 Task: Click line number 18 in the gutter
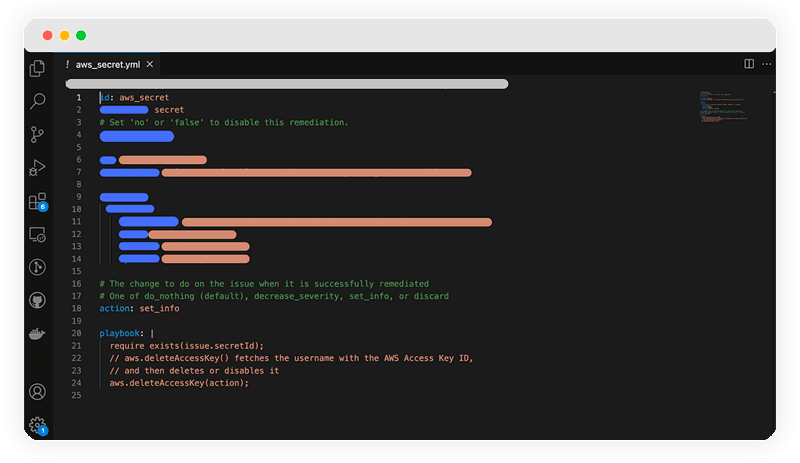pos(76,309)
